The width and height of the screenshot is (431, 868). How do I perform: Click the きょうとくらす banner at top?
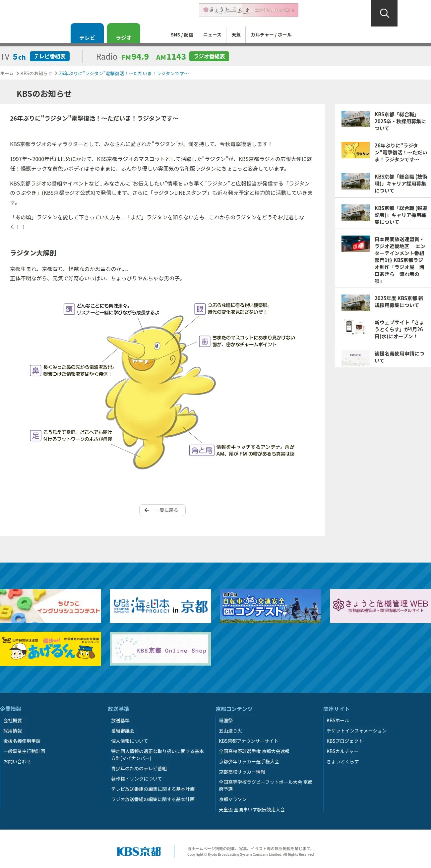point(249,10)
